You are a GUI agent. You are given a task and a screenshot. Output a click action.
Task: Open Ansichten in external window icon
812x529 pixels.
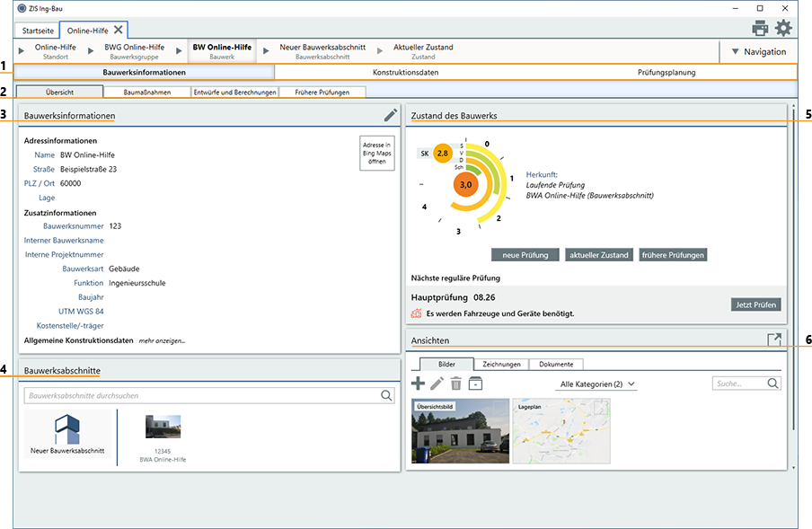[x=773, y=339]
